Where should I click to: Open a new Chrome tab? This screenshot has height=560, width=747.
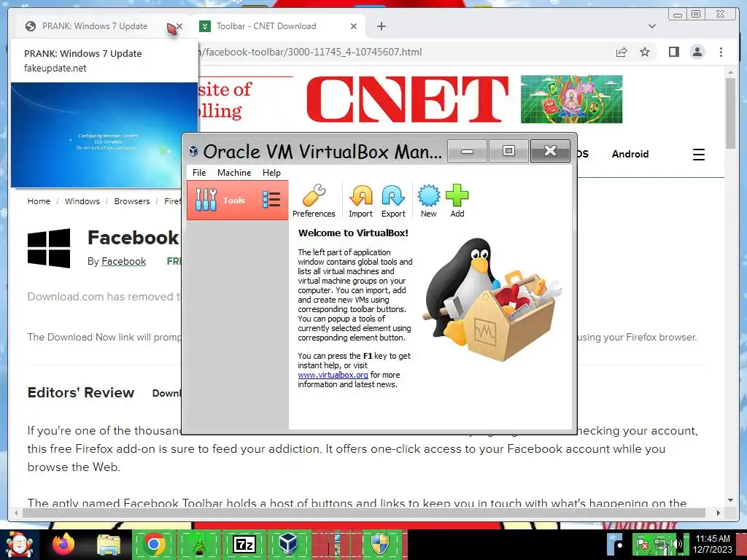coord(381,26)
